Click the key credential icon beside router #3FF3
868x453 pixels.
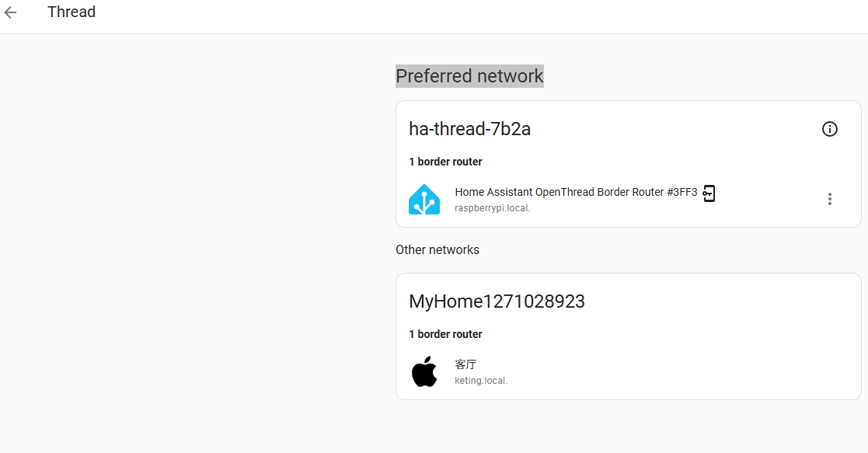(709, 193)
